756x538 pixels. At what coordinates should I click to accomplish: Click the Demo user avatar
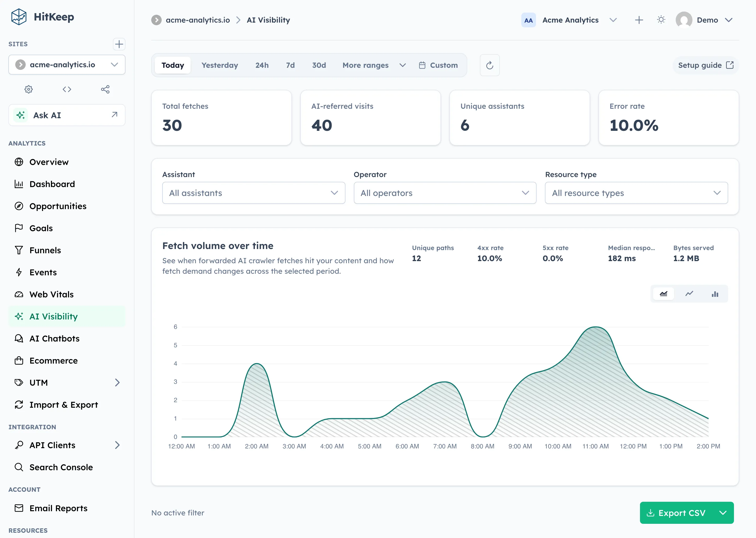(x=684, y=20)
